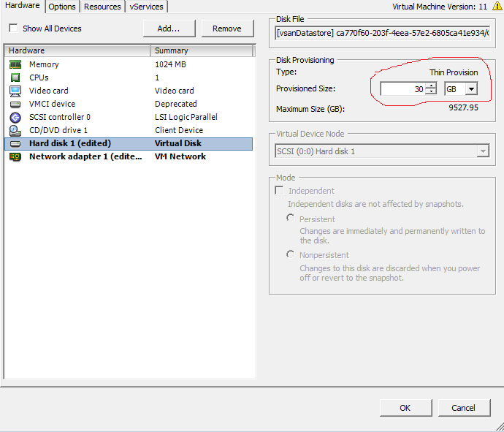Viewport: 504px width, 432px height.
Task: Select the VMCI device row label
Action: 52,105
